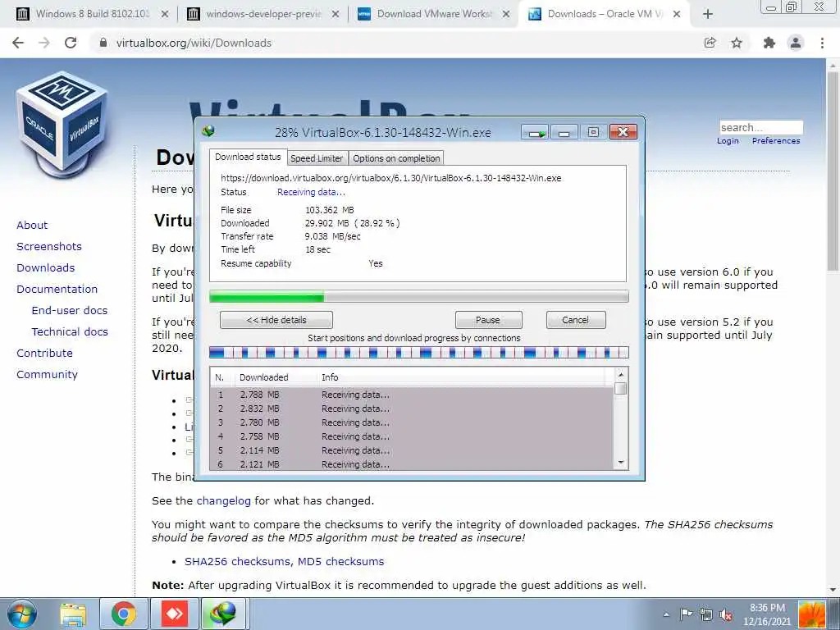Image resolution: width=840 pixels, height=630 pixels.
Task: Click the padlock site info icon
Action: (x=103, y=43)
